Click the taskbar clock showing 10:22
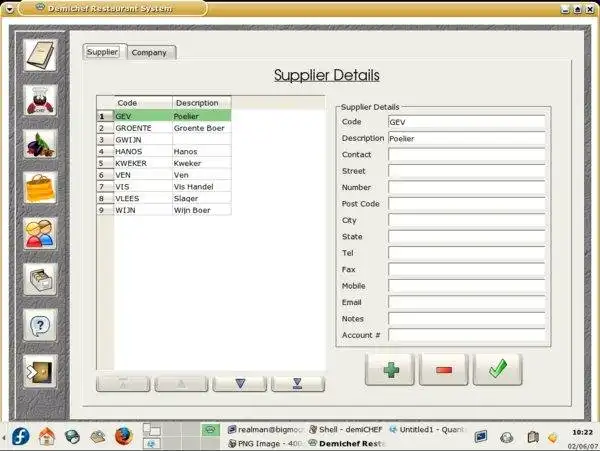The height and width of the screenshot is (451, 600). point(582,432)
